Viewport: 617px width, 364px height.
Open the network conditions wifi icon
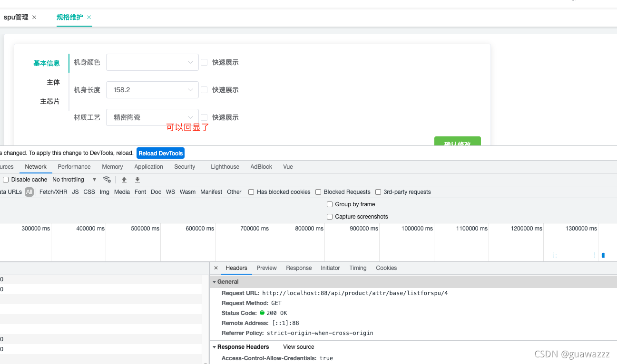(x=107, y=180)
